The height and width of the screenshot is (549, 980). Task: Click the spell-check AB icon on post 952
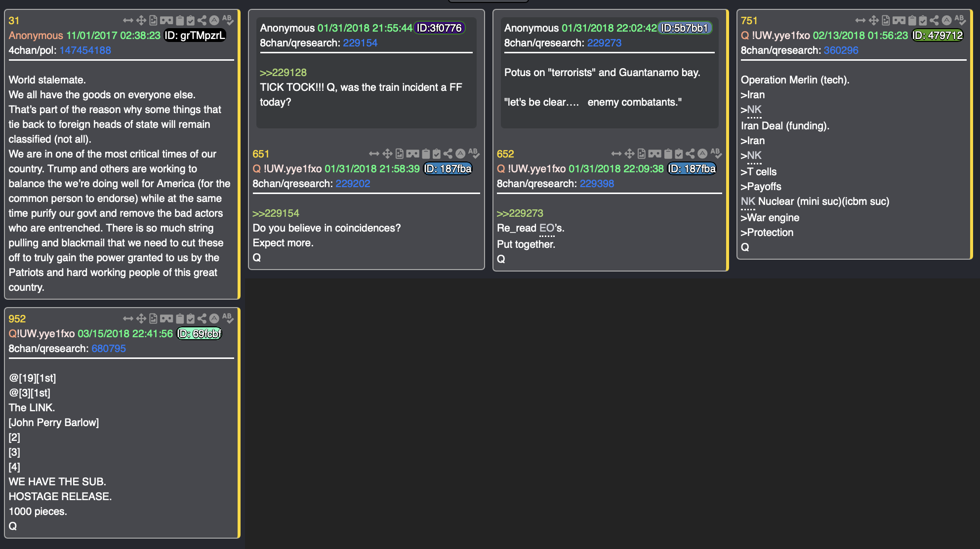click(x=228, y=318)
